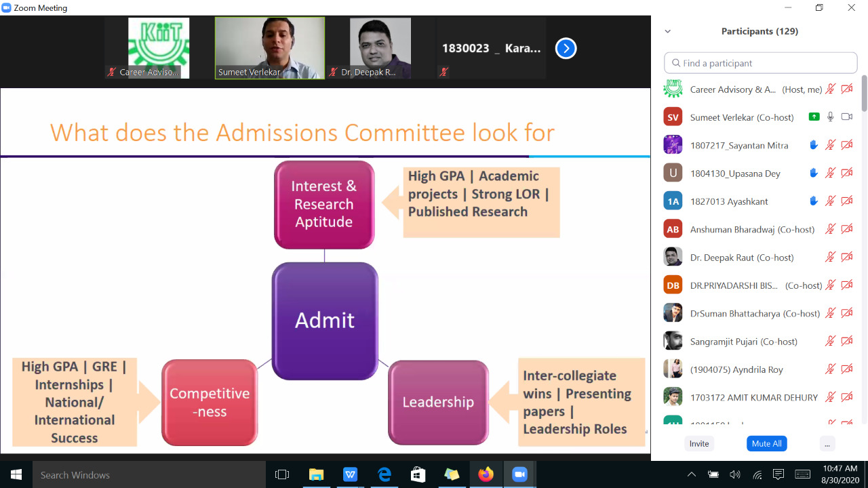Click the green screen-share icon beside Sumeet Verlekar

(814, 117)
